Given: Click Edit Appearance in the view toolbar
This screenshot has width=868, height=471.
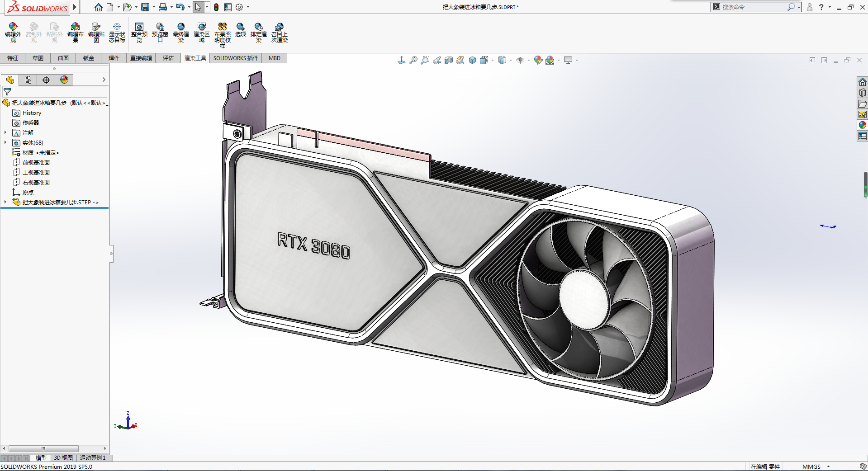Looking at the screenshot, I should pos(538,60).
